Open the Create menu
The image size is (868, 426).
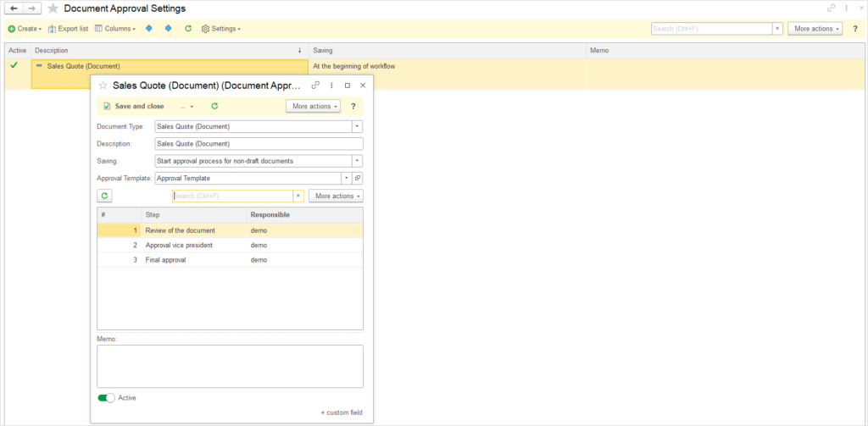(25, 29)
